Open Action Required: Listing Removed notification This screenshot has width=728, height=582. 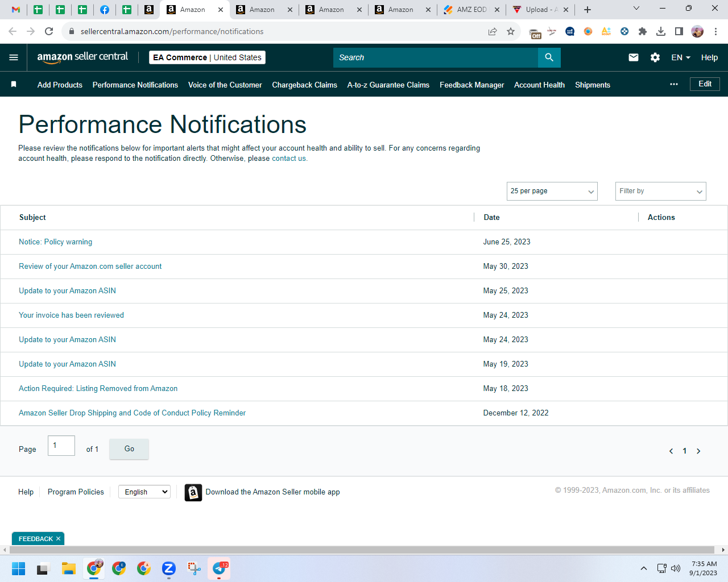(x=98, y=389)
